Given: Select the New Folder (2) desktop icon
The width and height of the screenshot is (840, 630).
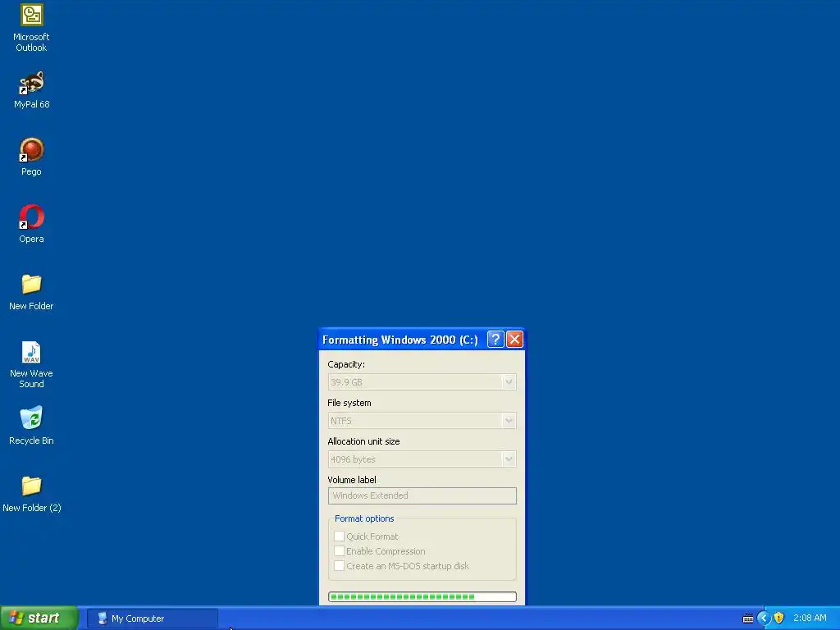Looking at the screenshot, I should 32,494.
